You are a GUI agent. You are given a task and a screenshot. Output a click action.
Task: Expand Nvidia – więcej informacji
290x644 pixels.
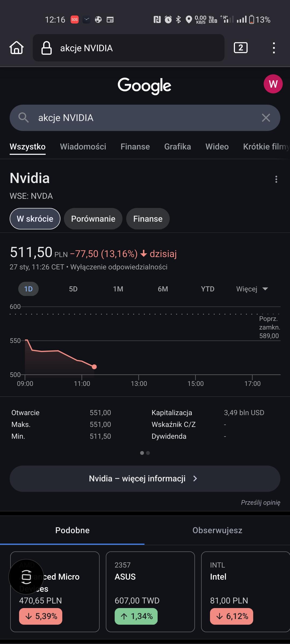pyautogui.click(x=145, y=478)
